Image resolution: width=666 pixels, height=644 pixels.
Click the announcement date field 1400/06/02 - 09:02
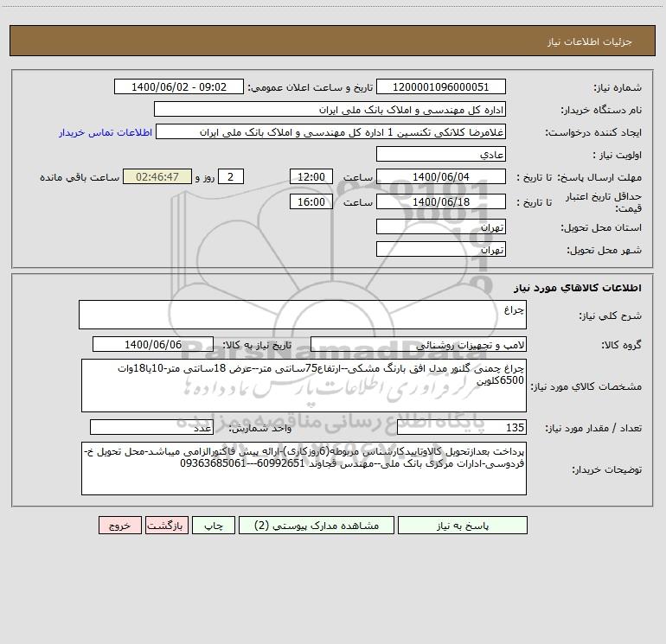(x=179, y=87)
